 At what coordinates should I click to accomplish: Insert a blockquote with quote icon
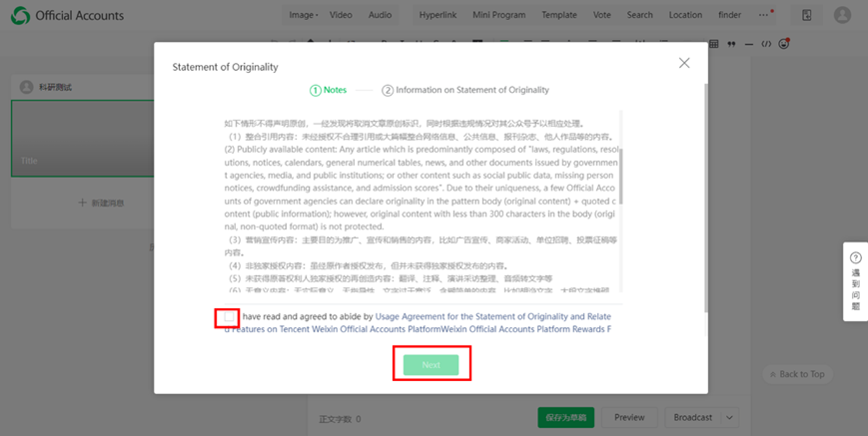pos(731,44)
